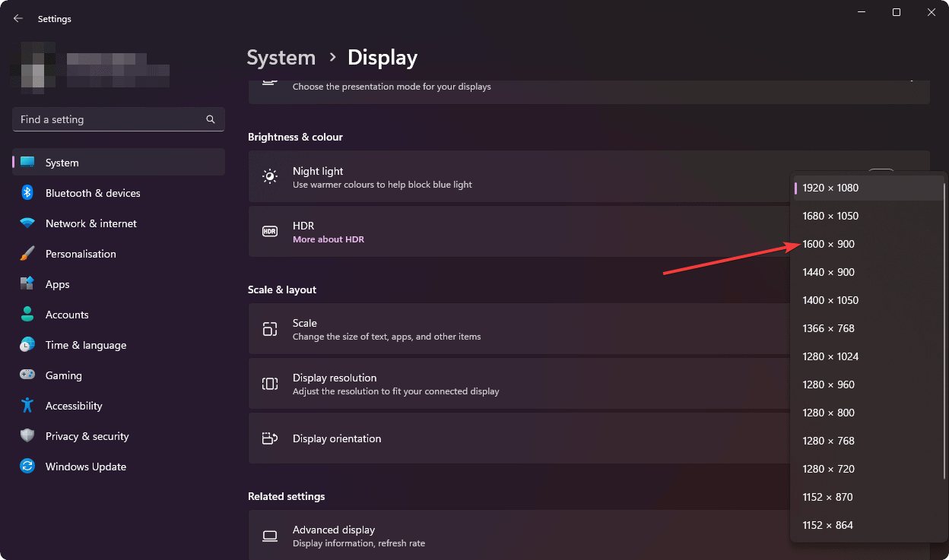Switch to Time & language settings

click(85, 345)
